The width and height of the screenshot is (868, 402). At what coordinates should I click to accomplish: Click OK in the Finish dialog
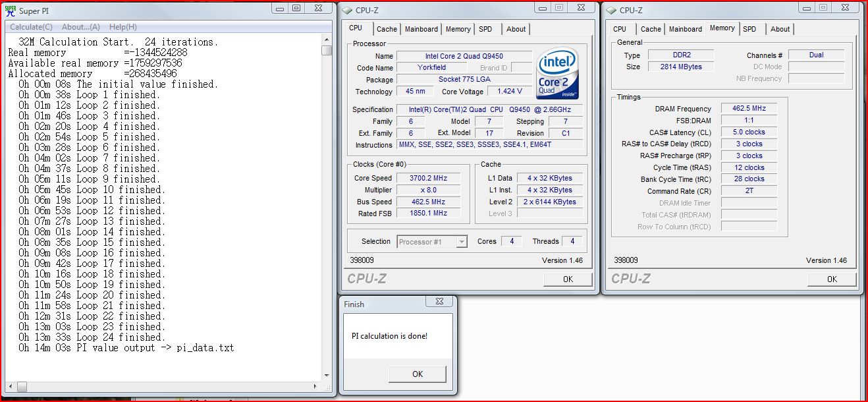click(x=418, y=374)
